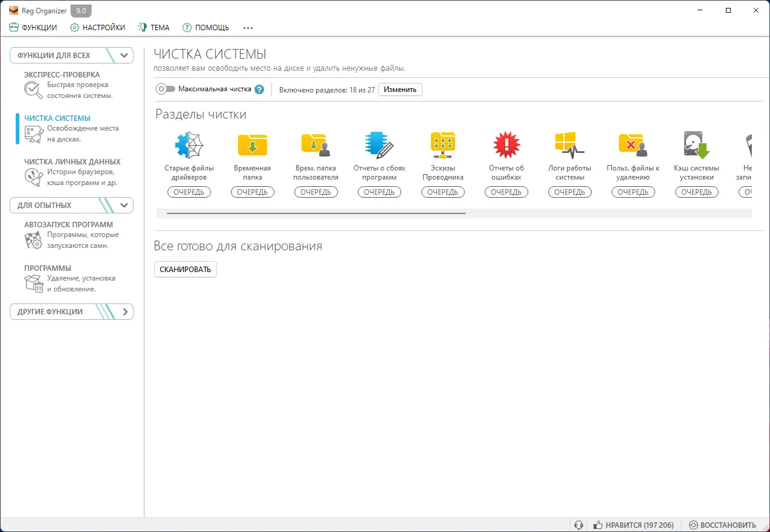770x532 pixels.
Task: Open the Эскизы Проводника cleanup icon
Action: point(443,144)
